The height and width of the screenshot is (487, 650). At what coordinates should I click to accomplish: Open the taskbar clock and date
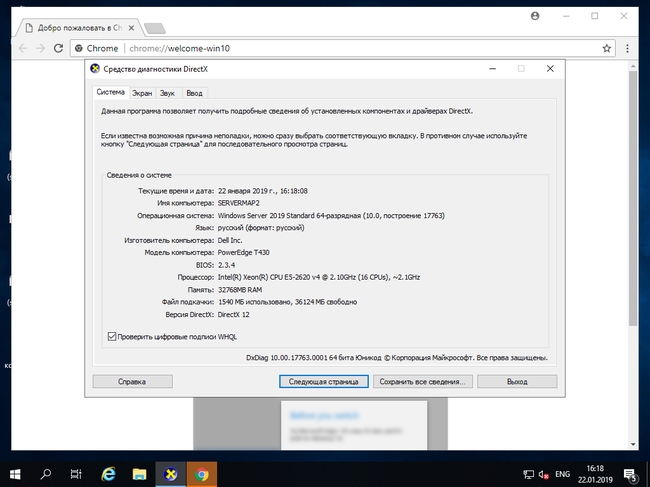[x=595, y=474]
